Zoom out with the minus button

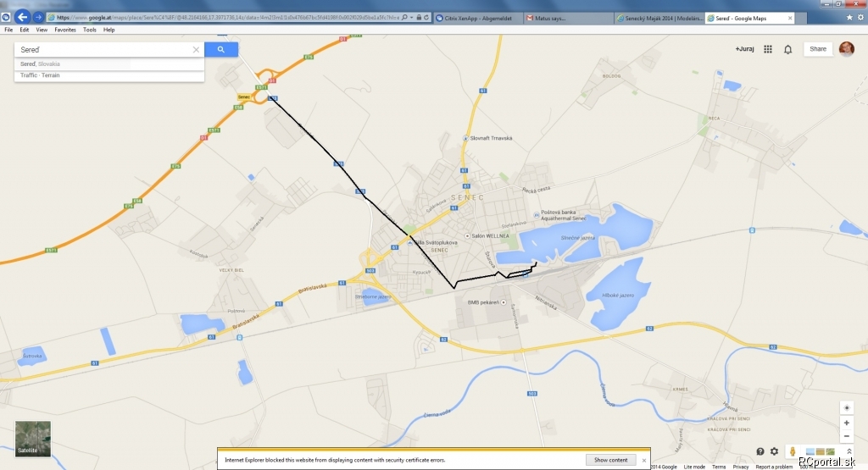847,436
